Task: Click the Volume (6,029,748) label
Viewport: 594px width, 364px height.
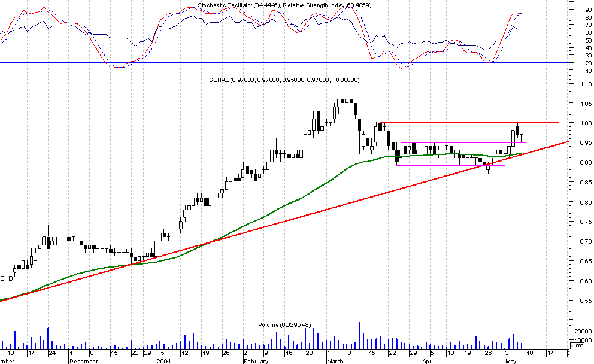Action: pos(284,324)
